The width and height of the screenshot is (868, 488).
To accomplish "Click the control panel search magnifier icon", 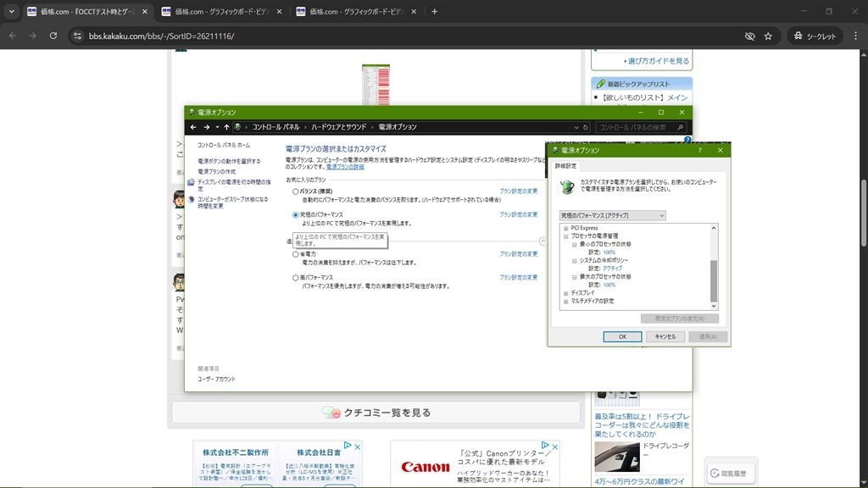I will pyautogui.click(x=681, y=127).
